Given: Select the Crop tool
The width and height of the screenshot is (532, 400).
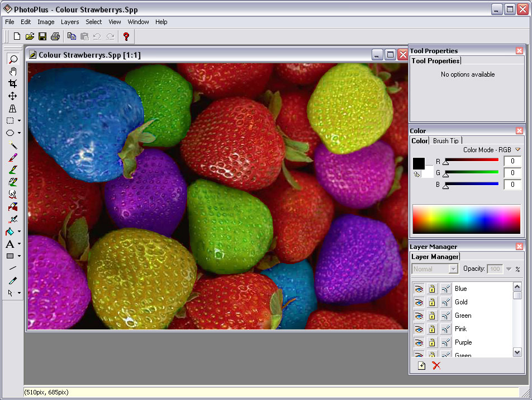Looking at the screenshot, I should [x=12, y=83].
